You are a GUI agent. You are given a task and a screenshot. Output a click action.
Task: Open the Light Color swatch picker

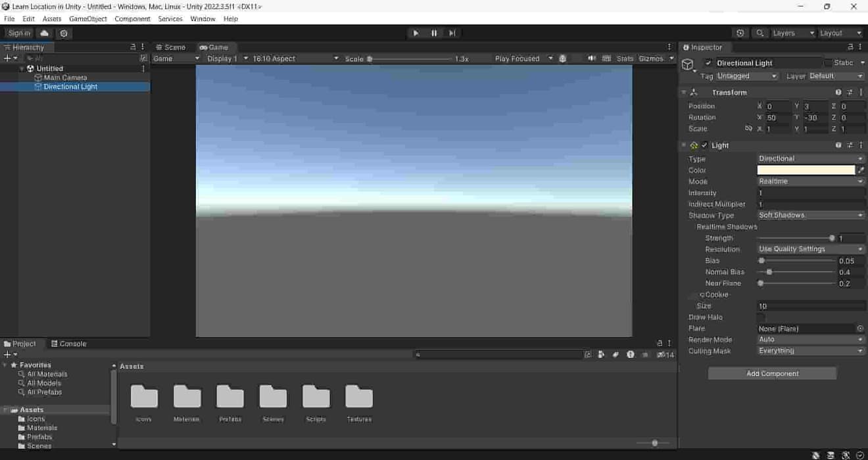point(806,170)
